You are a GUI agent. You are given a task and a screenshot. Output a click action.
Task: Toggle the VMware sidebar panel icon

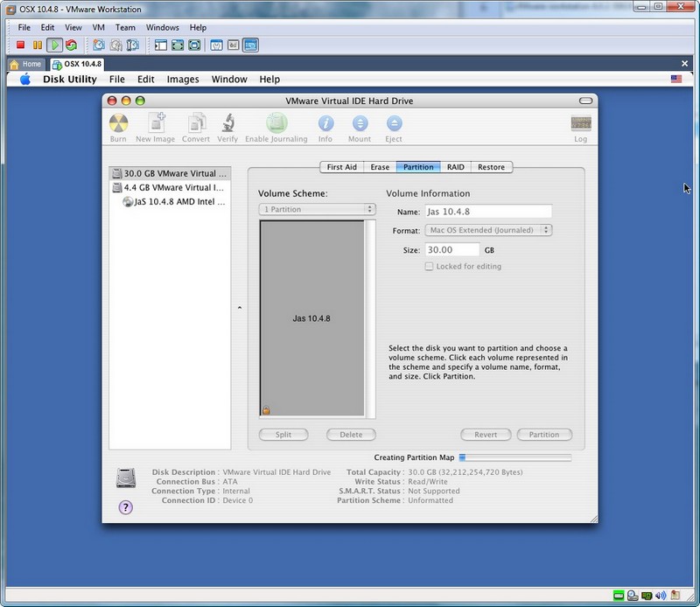coord(161,45)
